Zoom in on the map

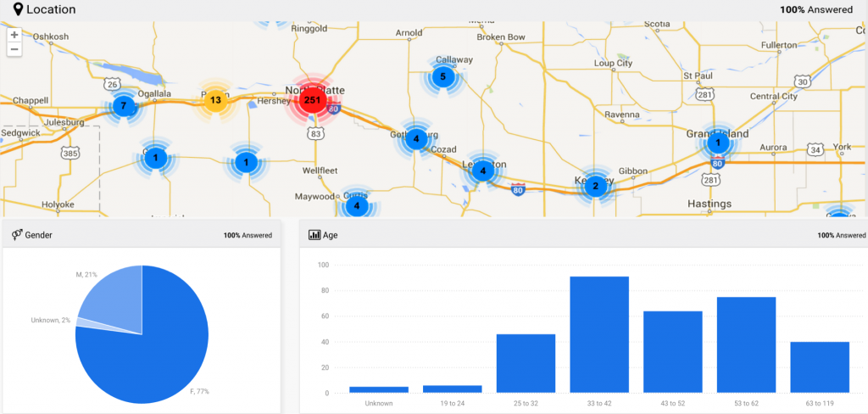coord(14,35)
